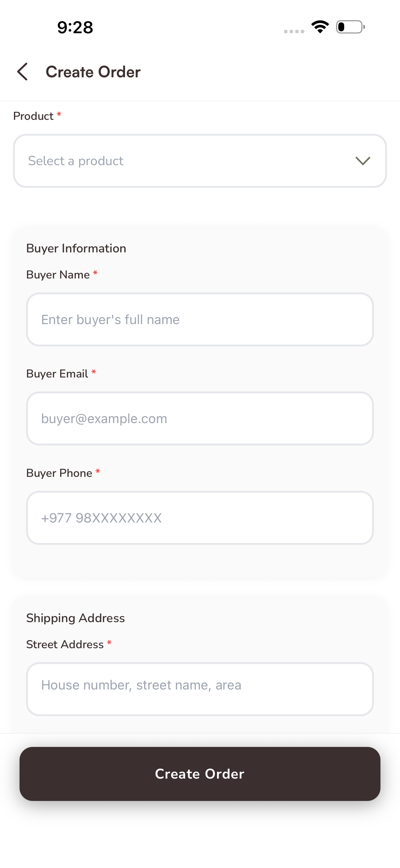Viewport: 400px width, 868px height.
Task: Tap the red asterisk beside Buyer Name
Action: (95, 274)
